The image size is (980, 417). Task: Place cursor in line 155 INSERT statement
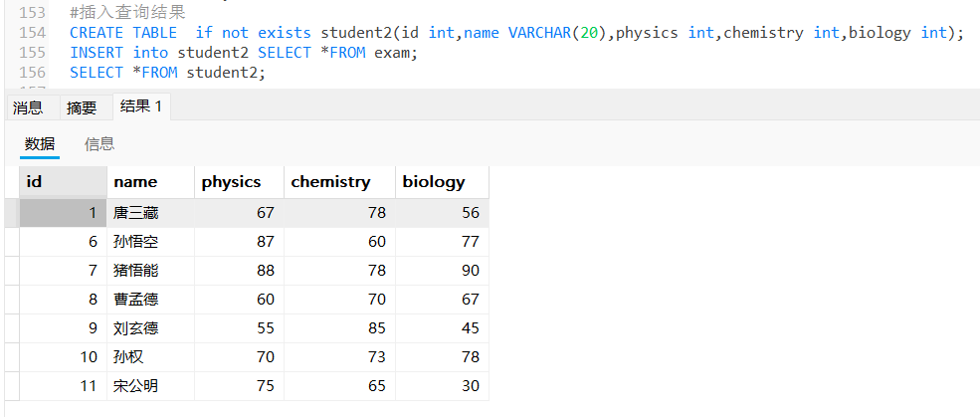click(x=243, y=53)
